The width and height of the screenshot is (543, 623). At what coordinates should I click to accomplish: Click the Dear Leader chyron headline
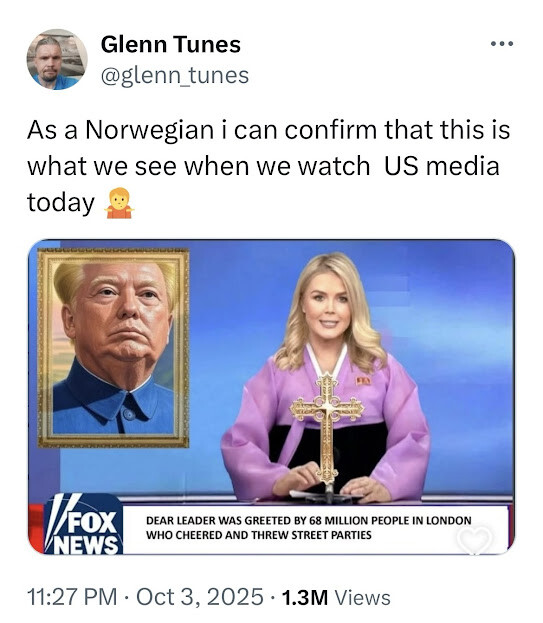[x=309, y=527]
